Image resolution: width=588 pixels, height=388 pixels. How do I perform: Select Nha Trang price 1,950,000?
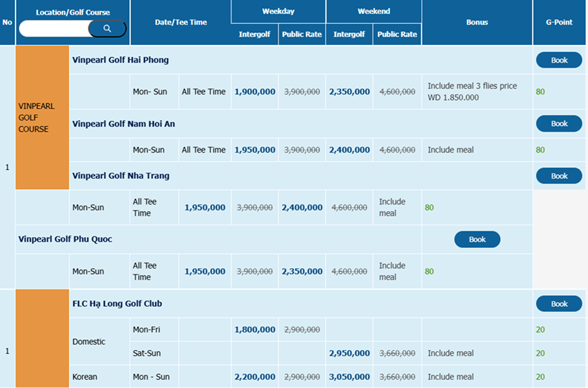(x=205, y=208)
